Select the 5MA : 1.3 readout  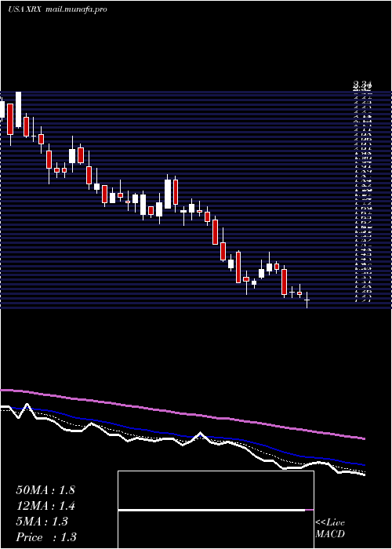(x=42, y=522)
